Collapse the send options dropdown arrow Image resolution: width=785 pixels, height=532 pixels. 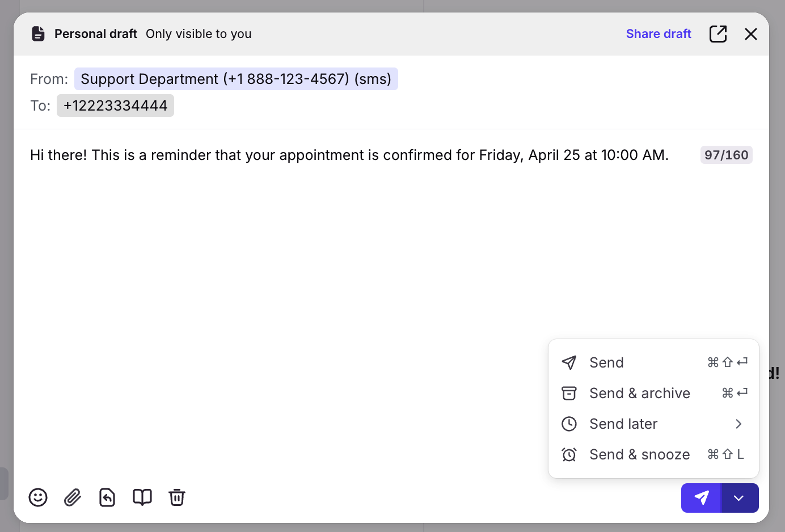click(738, 498)
